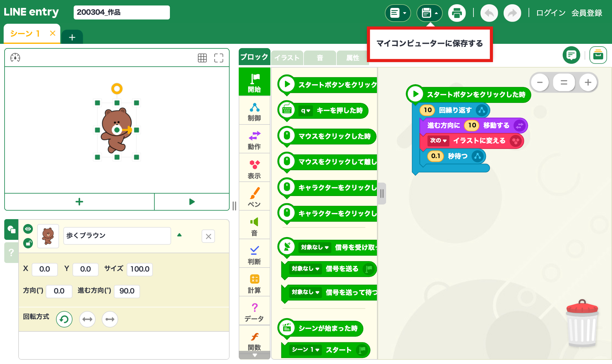Open the speed meter icon on stage
Image resolution: width=612 pixels, height=364 pixels.
pyautogui.click(x=15, y=58)
